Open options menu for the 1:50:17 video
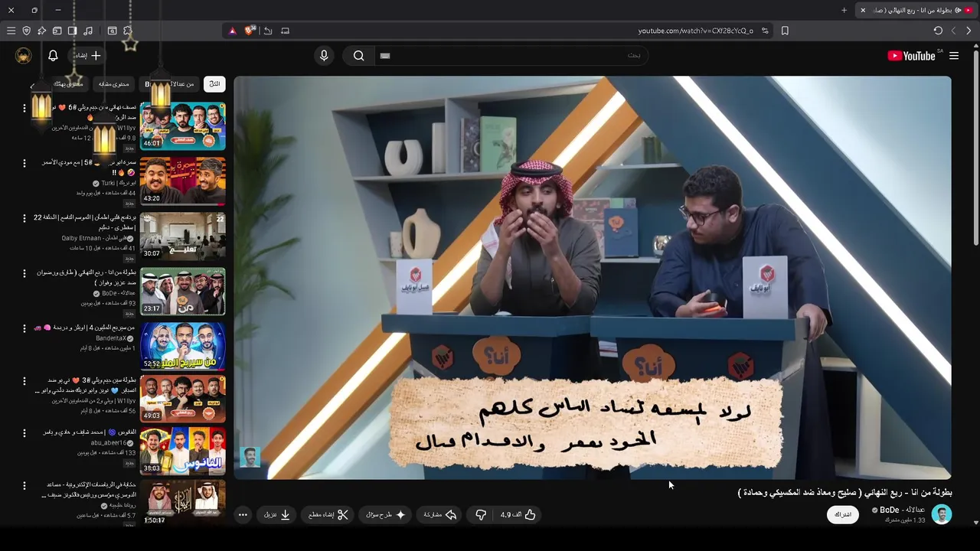This screenshot has width=980, height=551. [24, 485]
